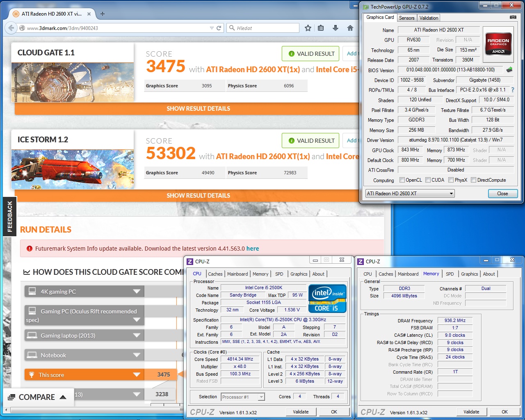Click the Notebook row laptop icon
The width and height of the screenshot is (525, 420).
point(32,355)
